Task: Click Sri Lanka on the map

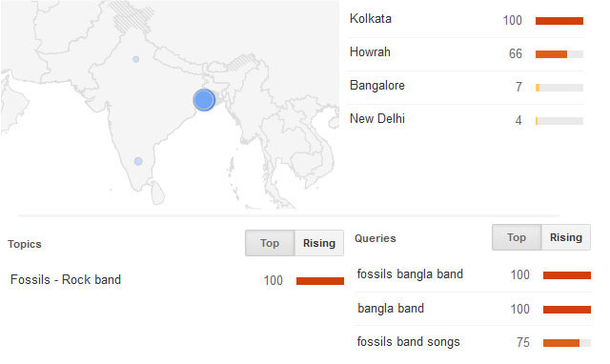Action: pos(158,192)
